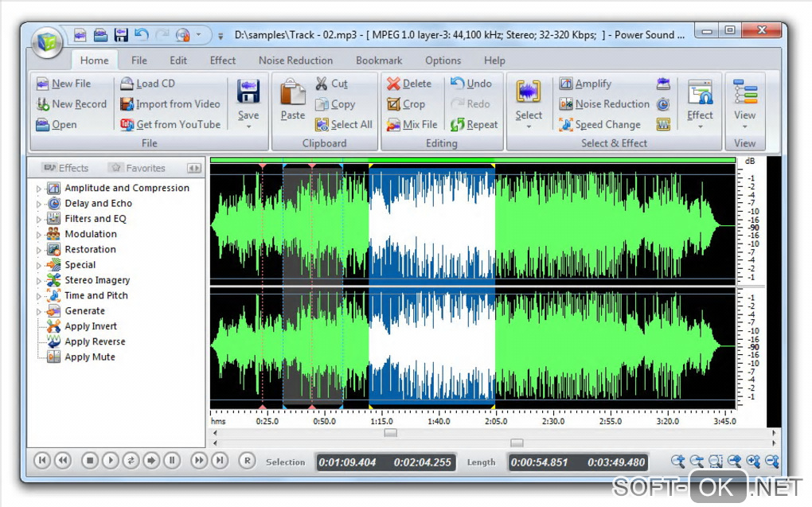Click the 1:15.0 yellow selection marker
Screen dimensions: 812x507
[371, 166]
